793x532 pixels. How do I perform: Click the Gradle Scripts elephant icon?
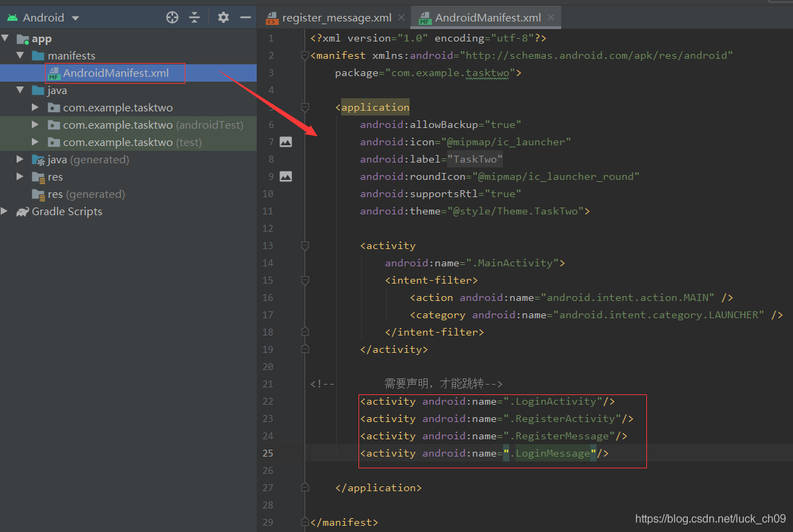(x=23, y=212)
